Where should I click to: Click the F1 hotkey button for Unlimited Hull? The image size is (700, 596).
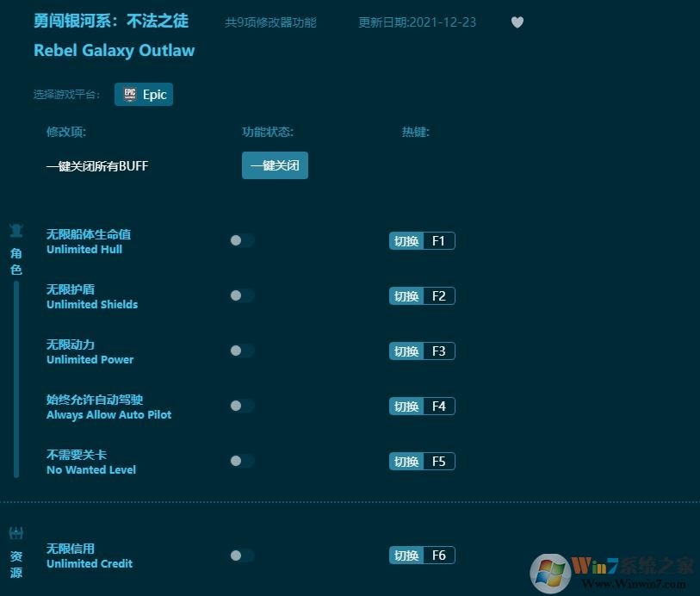pos(439,240)
